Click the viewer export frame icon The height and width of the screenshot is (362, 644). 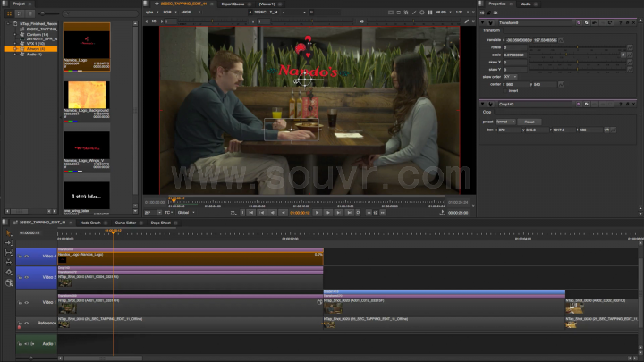click(443, 213)
